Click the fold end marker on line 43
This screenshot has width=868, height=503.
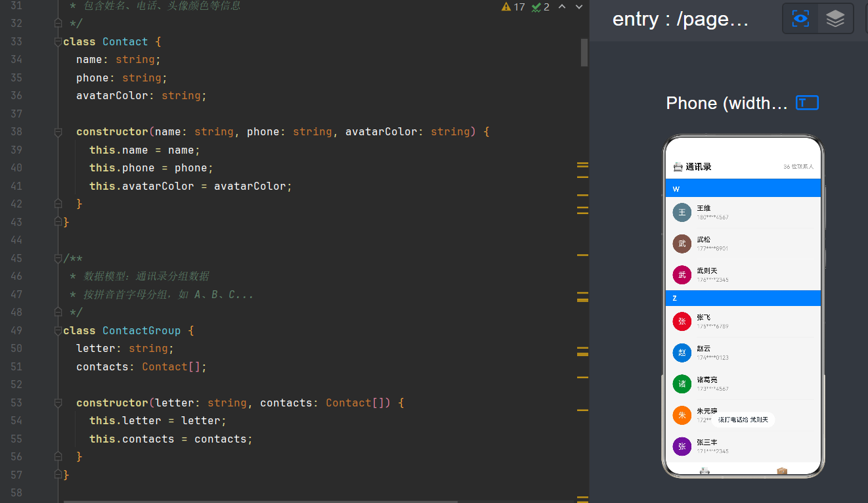click(x=58, y=222)
